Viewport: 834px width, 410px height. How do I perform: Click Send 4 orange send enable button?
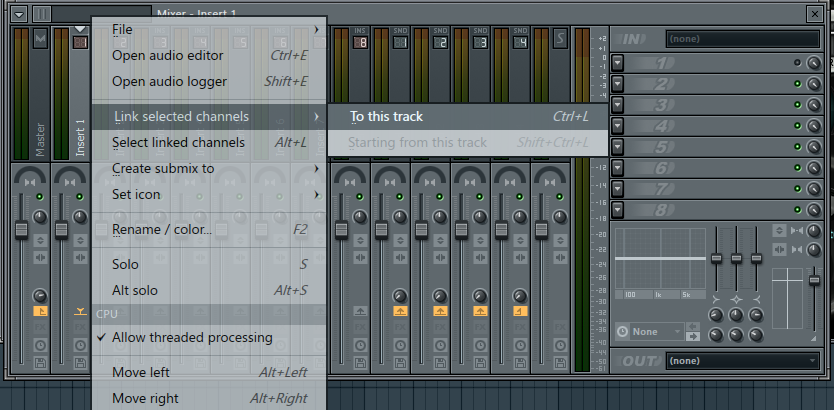520,312
